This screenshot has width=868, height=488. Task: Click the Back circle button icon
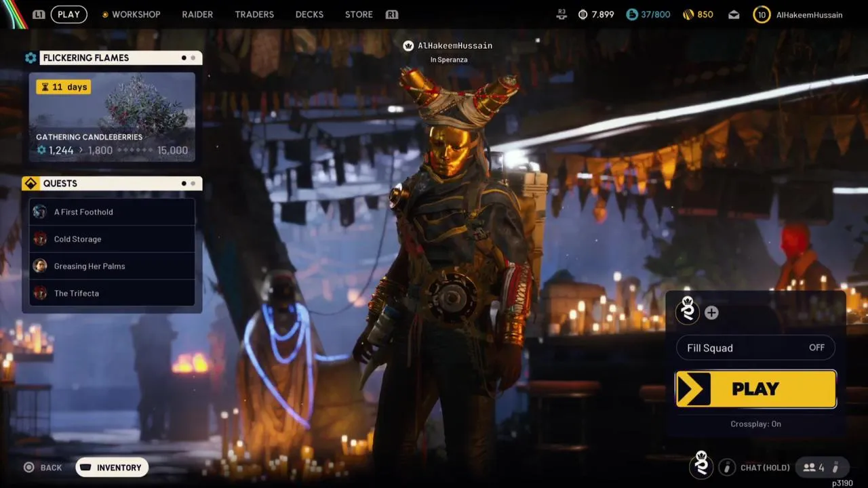pos(28,467)
